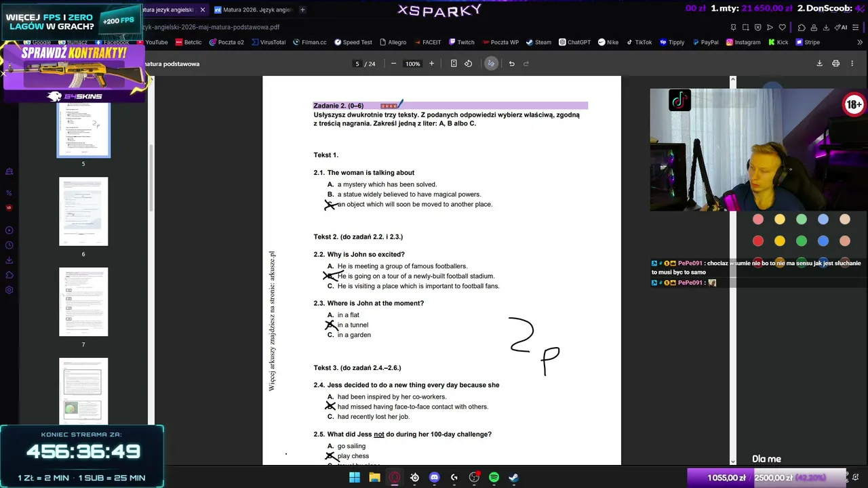The image size is (868, 488).
Task: Open Discord from the taskbar
Action: point(435,477)
